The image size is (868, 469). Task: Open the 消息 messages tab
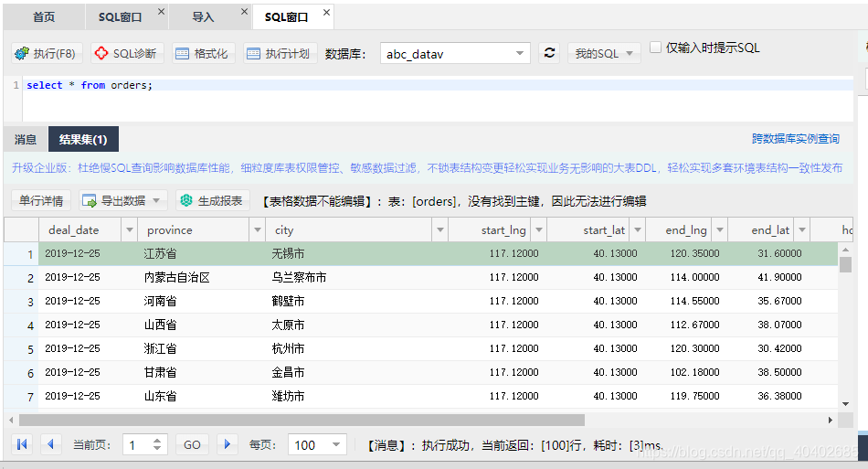point(26,140)
